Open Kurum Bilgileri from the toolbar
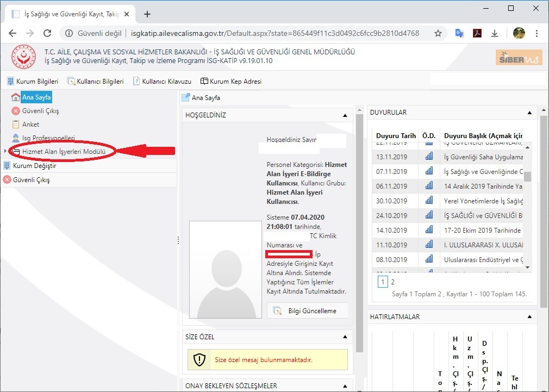549x392 pixels. (x=33, y=81)
